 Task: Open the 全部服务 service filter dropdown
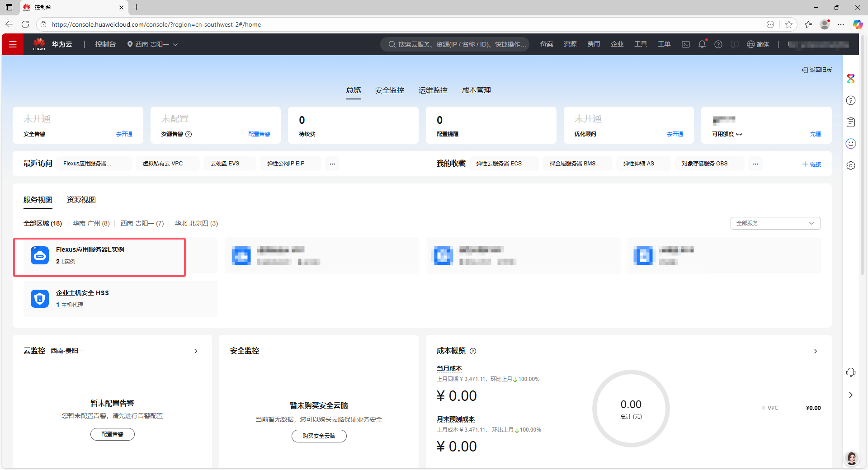[x=775, y=223]
